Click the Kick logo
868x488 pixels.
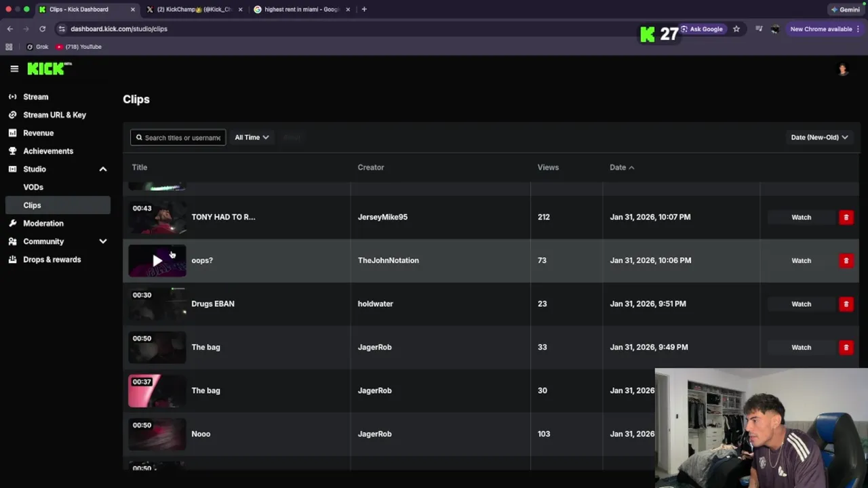[50, 68]
